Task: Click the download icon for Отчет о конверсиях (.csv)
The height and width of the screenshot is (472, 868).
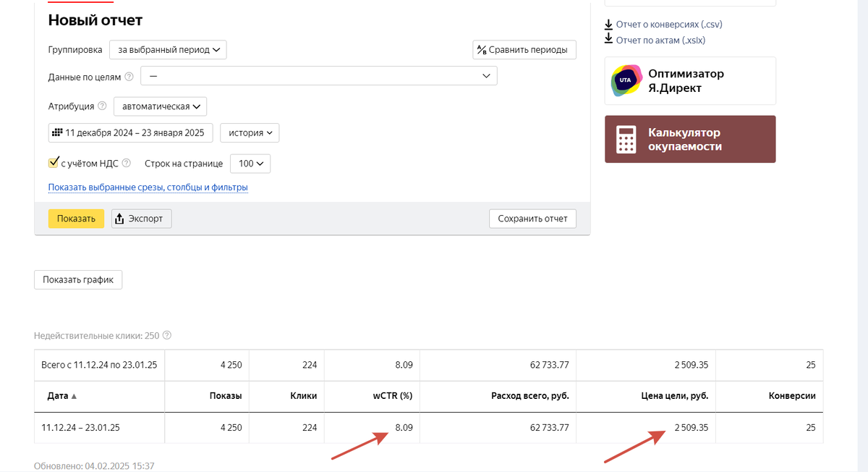Action: [608, 24]
